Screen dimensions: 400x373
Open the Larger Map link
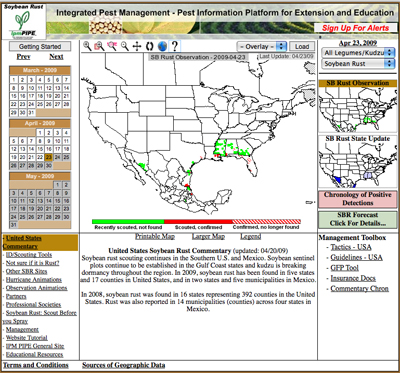208,237
